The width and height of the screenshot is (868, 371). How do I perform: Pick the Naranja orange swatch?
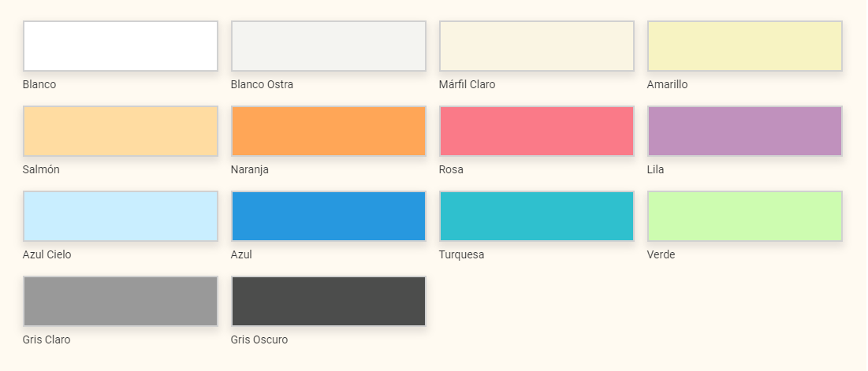coord(328,131)
